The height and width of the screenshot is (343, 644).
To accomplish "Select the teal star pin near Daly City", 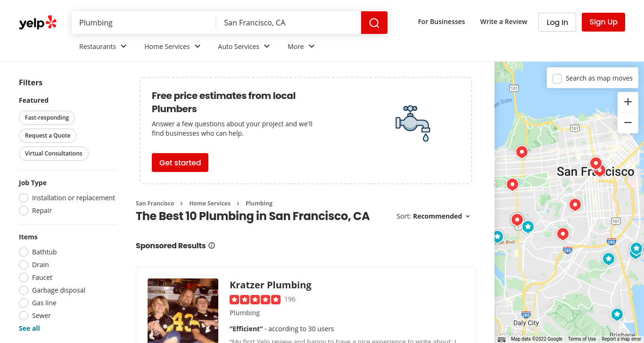I will pyautogui.click(x=617, y=314).
